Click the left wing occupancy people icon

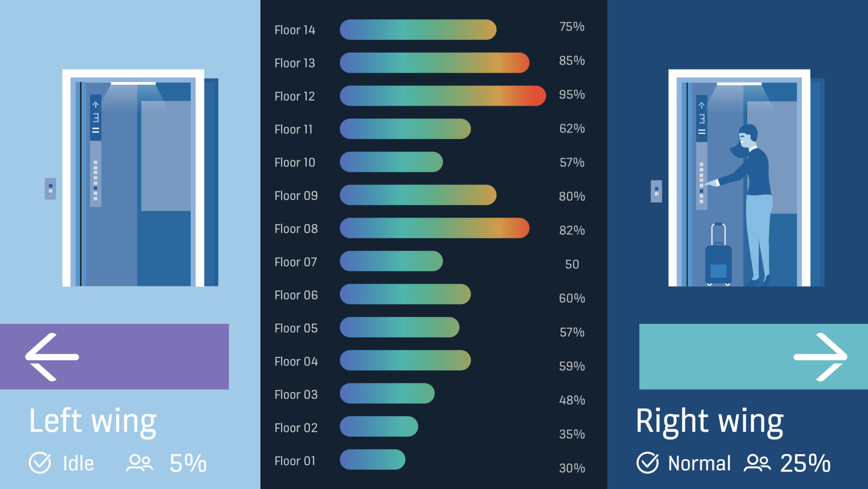139,463
